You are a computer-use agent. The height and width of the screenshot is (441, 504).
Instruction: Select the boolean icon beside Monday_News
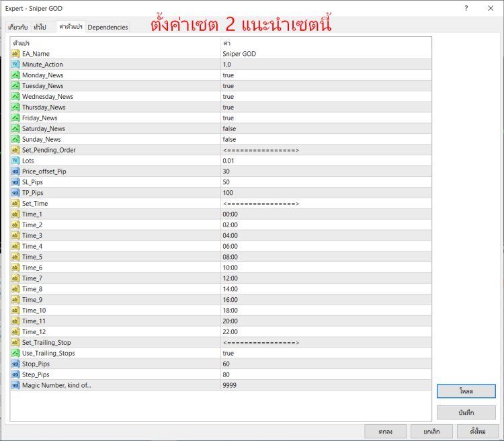coord(15,75)
